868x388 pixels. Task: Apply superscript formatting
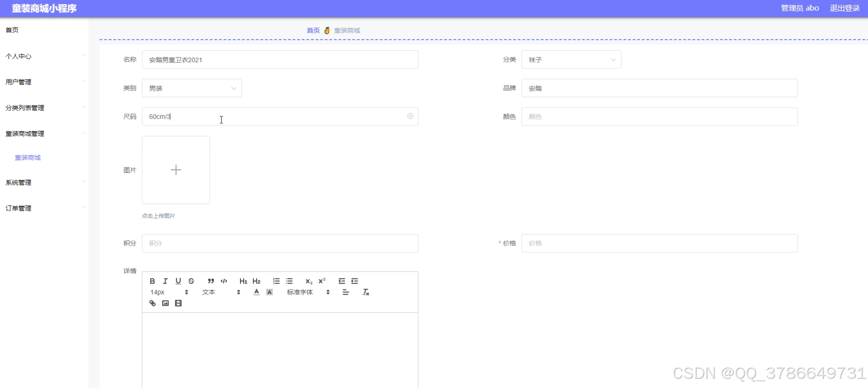[x=322, y=281]
